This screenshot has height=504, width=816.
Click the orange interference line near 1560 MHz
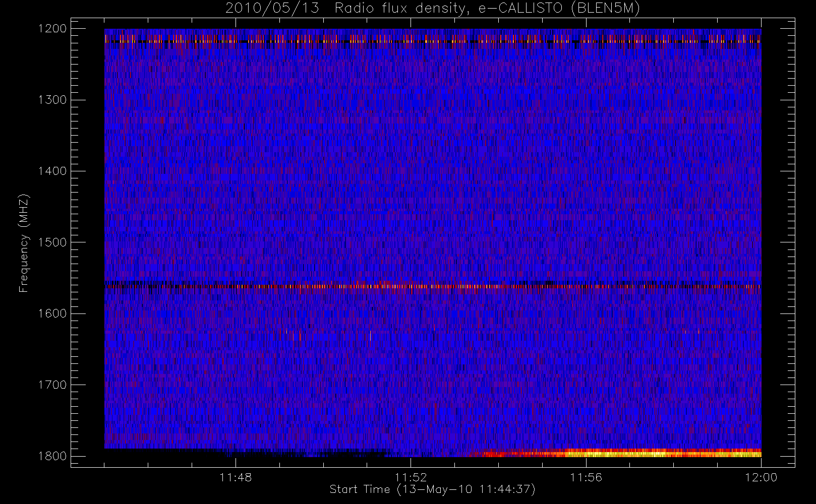pos(433,286)
